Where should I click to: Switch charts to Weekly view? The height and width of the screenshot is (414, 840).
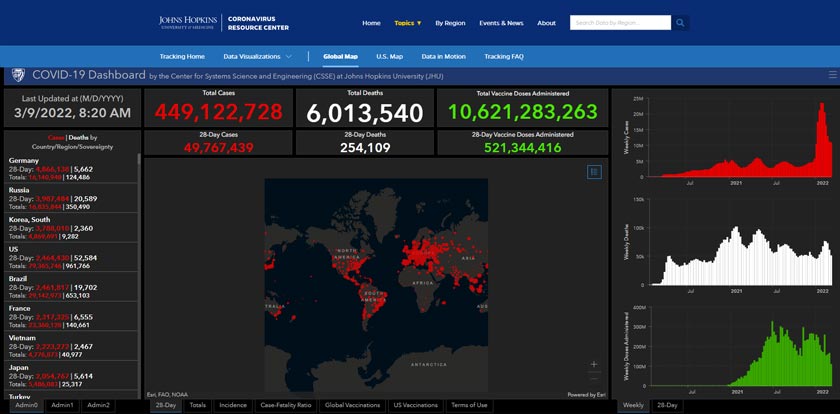[633, 405]
